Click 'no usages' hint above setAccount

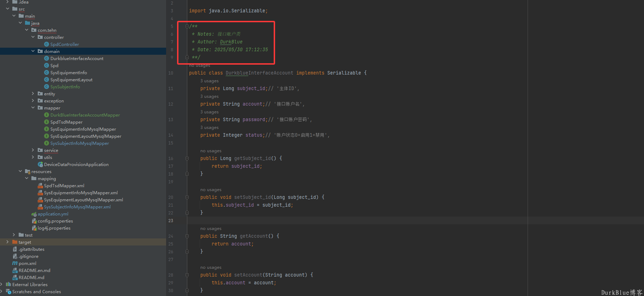coord(211,267)
